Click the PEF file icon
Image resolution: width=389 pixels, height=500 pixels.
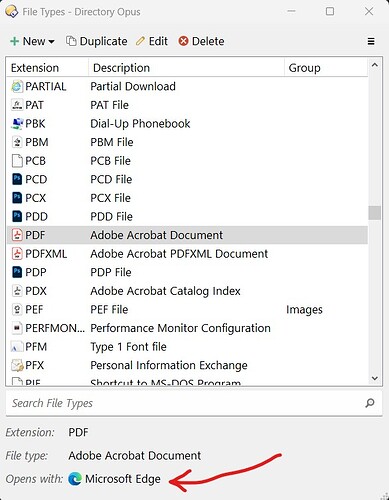[x=17, y=310]
